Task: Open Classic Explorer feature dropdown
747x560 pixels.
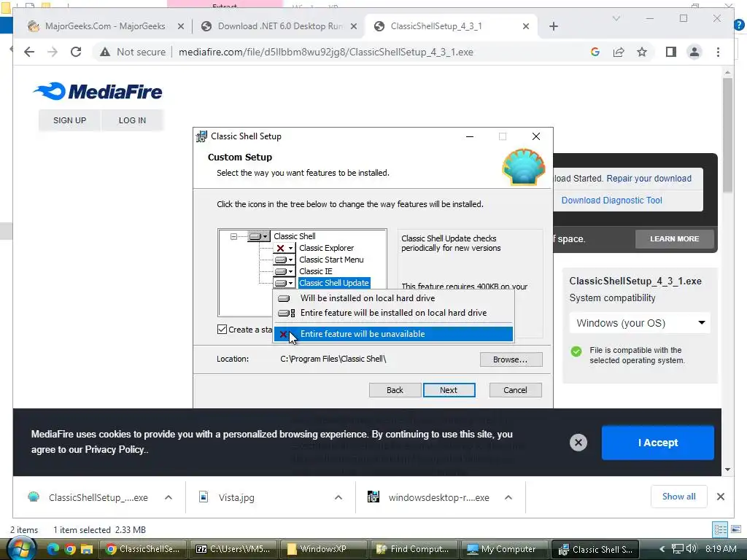Action: coord(284,248)
